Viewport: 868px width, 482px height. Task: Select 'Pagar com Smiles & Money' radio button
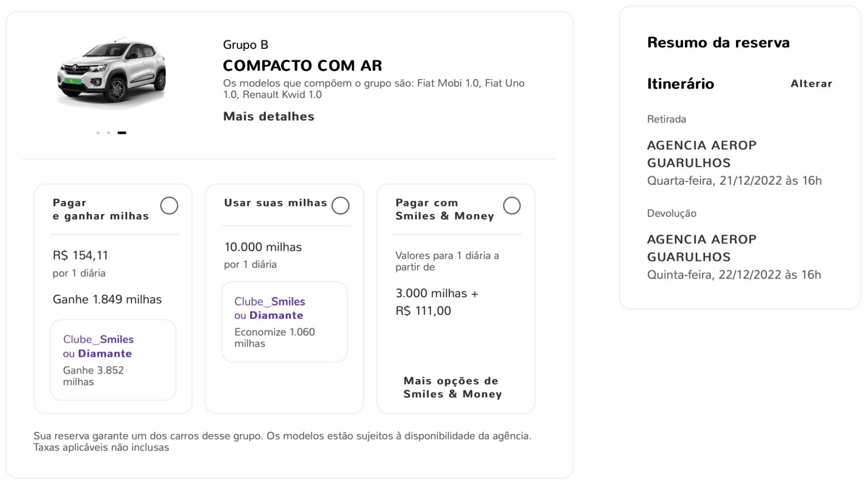click(x=512, y=206)
